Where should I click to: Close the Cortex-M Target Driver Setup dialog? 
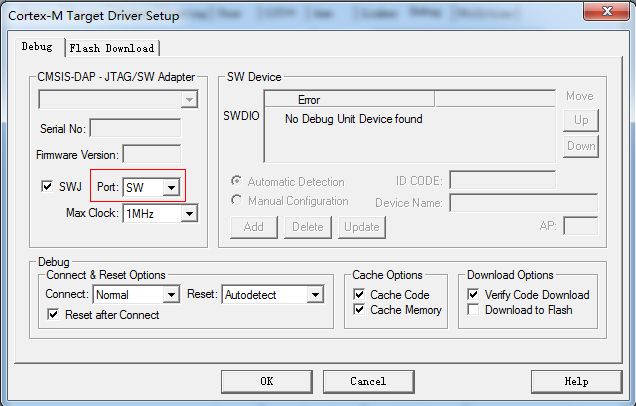pos(606,11)
